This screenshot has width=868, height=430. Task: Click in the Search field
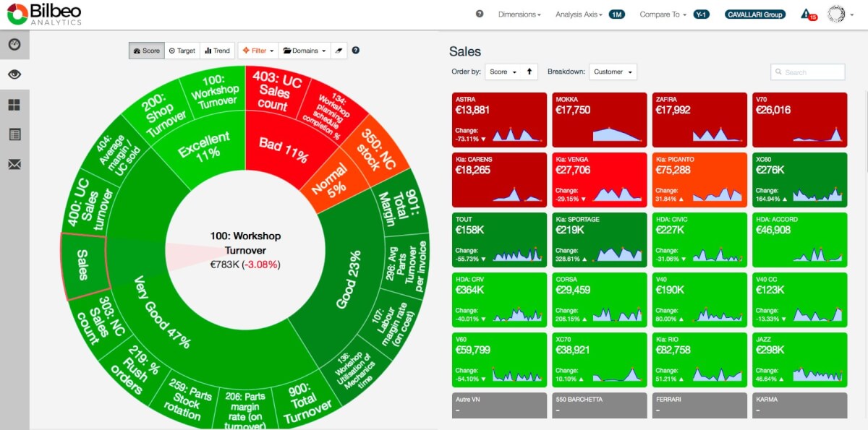[807, 72]
